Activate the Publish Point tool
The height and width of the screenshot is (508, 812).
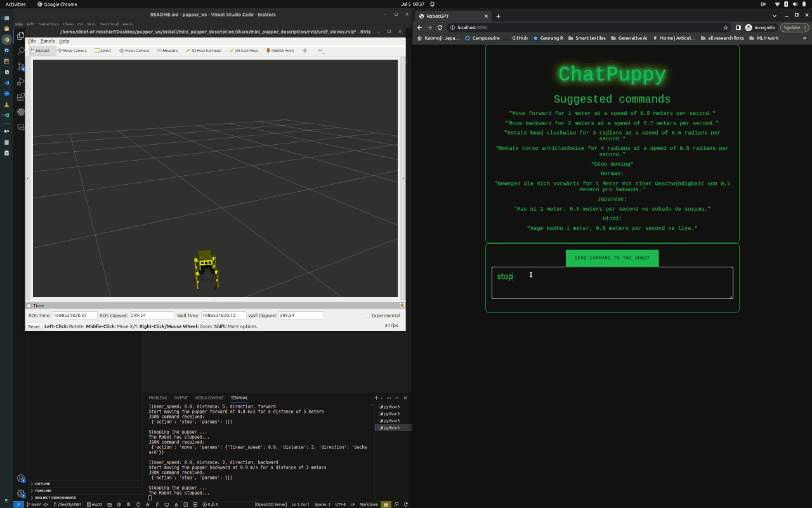(280, 51)
